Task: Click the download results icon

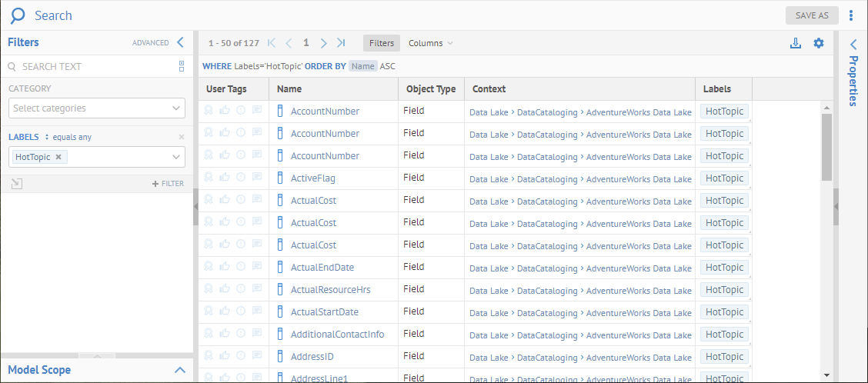Action: [x=796, y=43]
